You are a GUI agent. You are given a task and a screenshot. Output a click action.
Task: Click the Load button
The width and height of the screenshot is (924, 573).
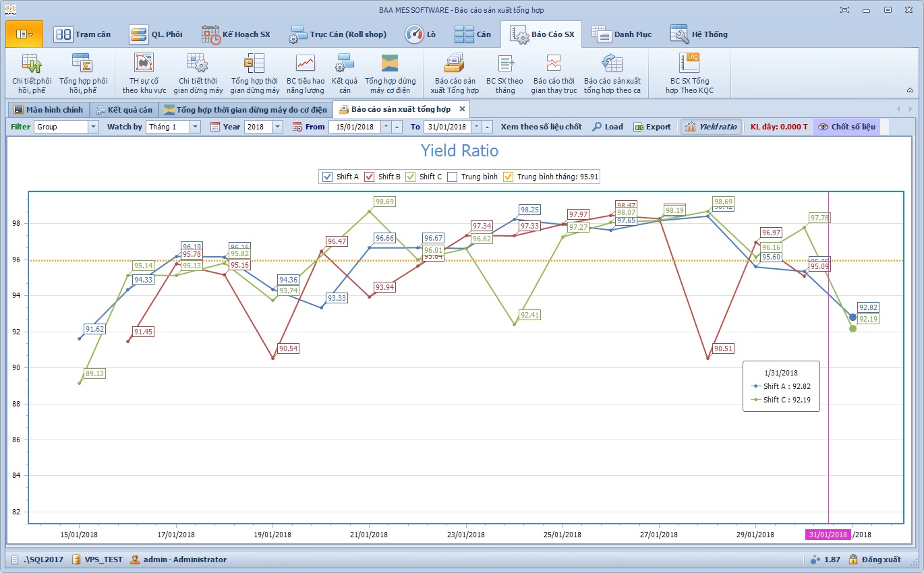[x=608, y=127]
